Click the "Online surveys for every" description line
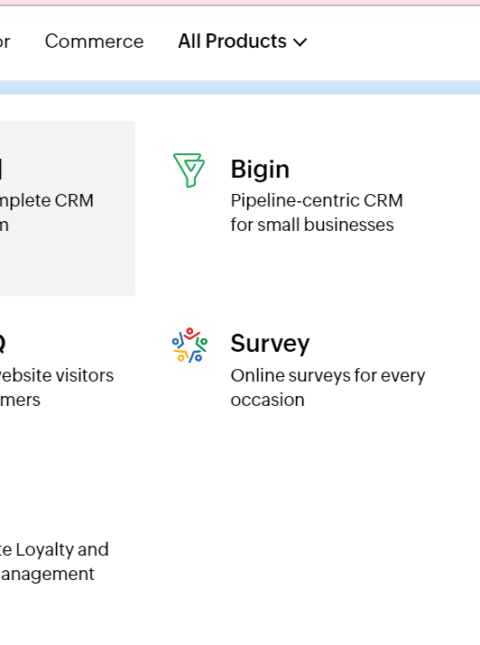The height and width of the screenshot is (645, 480). click(x=328, y=376)
